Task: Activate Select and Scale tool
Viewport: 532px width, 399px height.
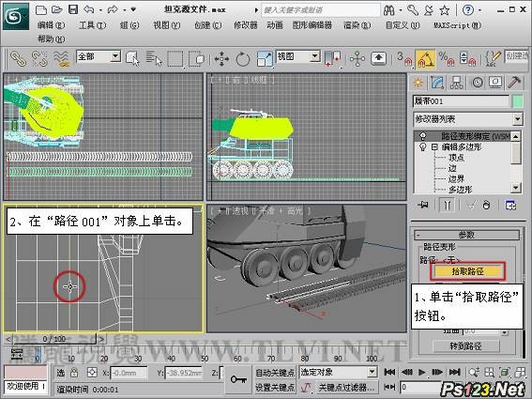Action: [x=265, y=59]
